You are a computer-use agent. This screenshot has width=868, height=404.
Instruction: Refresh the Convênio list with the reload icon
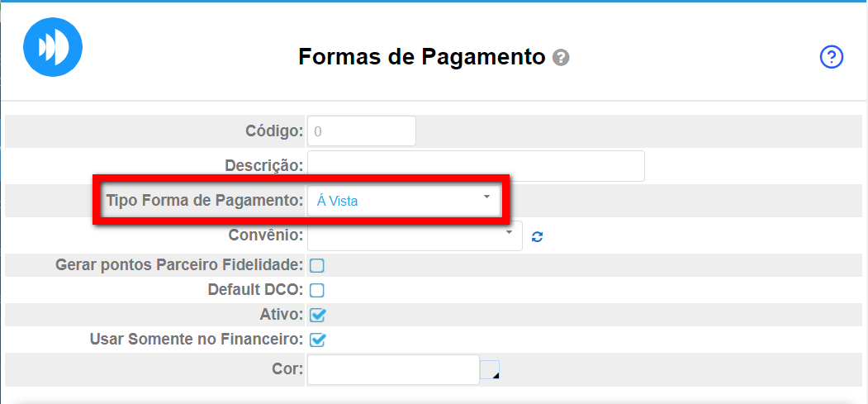click(538, 237)
